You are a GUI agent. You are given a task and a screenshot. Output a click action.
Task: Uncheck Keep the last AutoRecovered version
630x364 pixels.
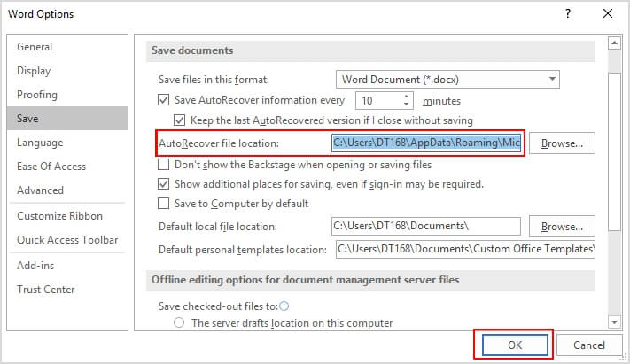point(179,120)
